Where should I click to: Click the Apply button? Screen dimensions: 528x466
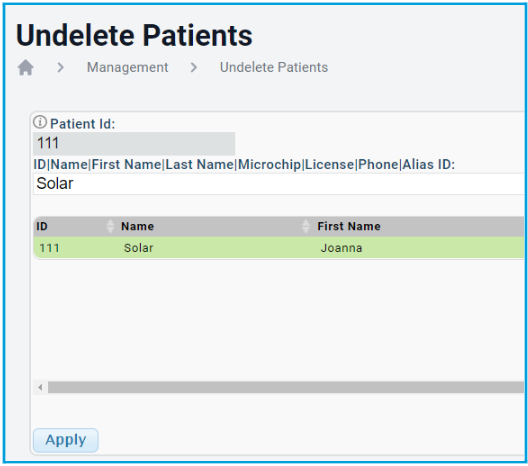[66, 440]
